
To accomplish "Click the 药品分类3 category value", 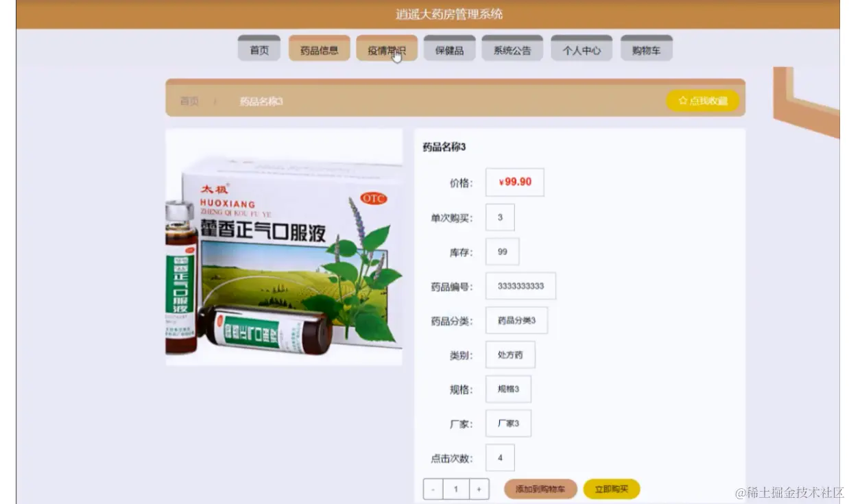I will [516, 320].
